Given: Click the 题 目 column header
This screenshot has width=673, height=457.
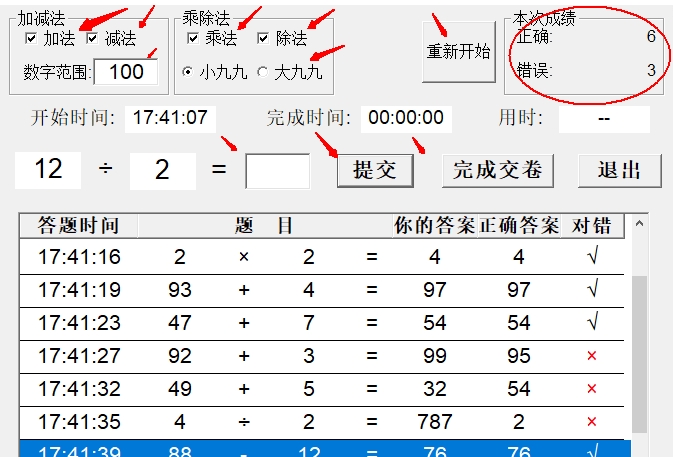Looking at the screenshot, I should [x=265, y=225].
